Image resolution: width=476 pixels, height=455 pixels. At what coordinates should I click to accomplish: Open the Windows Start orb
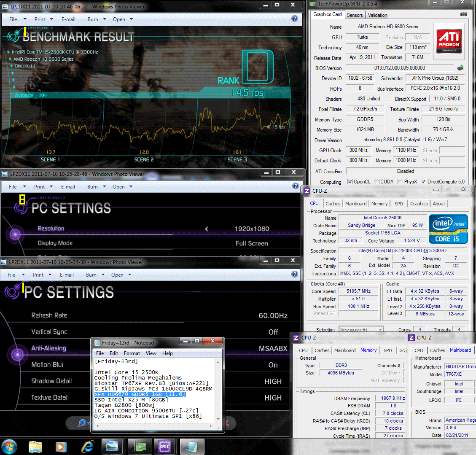coord(9,447)
